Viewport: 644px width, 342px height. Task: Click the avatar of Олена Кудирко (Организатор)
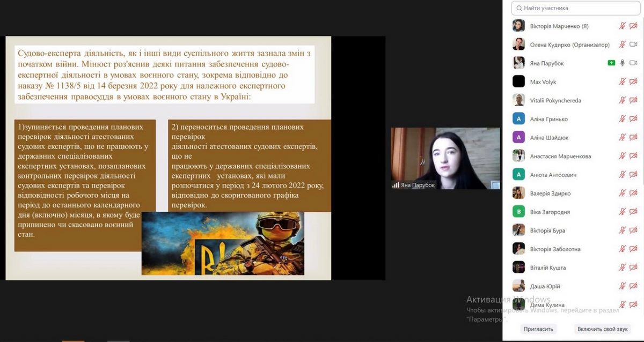tap(518, 44)
